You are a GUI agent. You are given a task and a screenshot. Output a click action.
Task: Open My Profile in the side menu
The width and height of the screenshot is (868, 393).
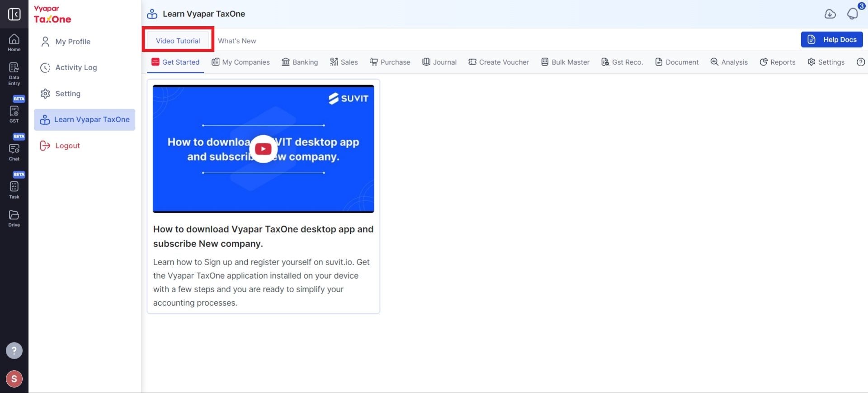(x=84, y=42)
